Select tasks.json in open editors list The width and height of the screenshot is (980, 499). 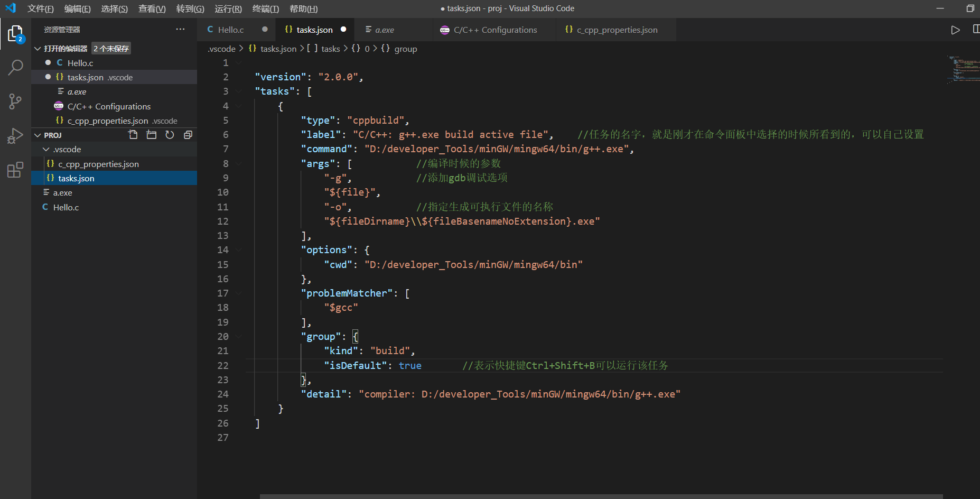pos(114,77)
